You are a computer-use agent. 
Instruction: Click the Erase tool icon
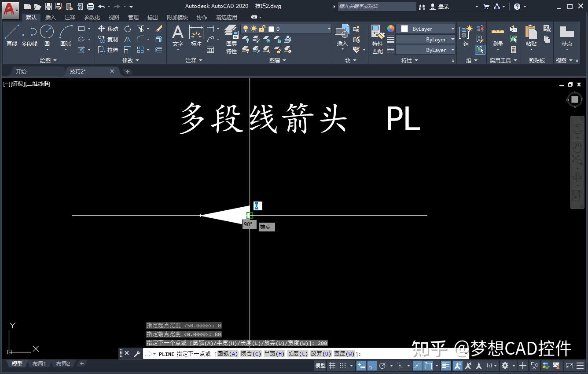click(159, 29)
